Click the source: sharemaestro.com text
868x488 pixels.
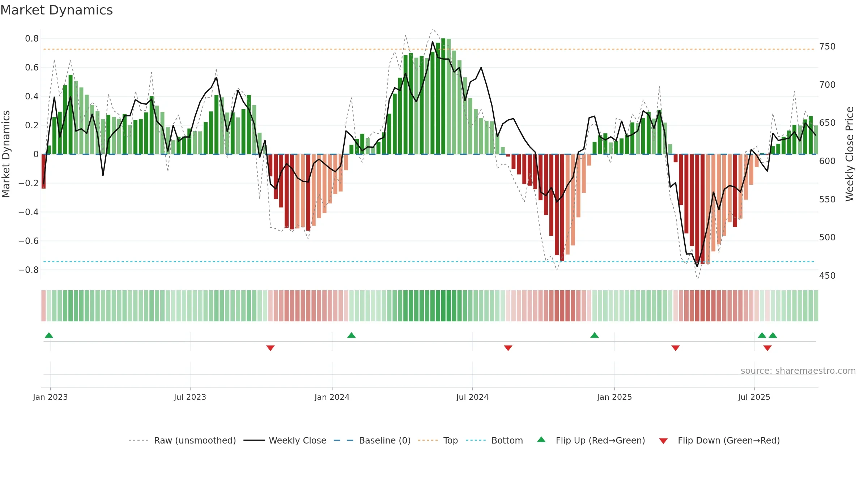798,371
